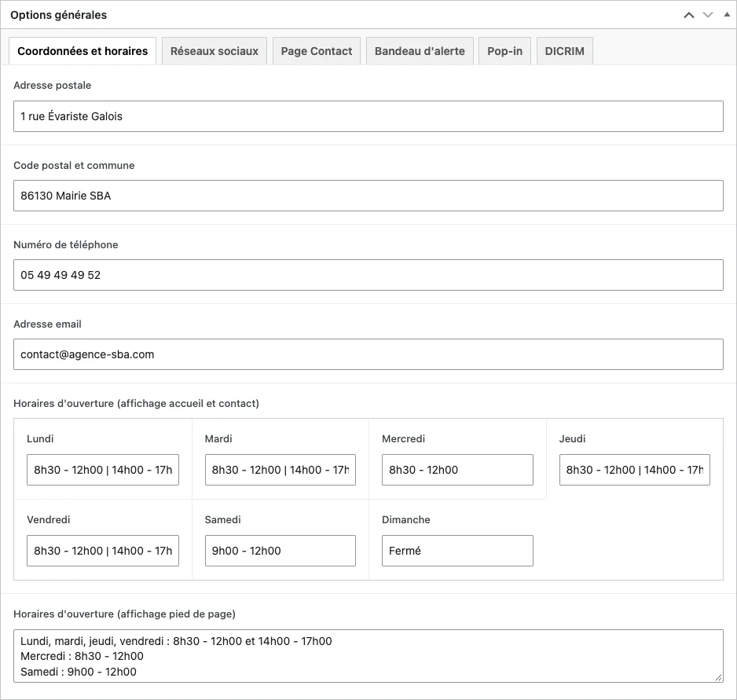This screenshot has width=737, height=700.
Task: Show the DICRIM tab
Action: (x=564, y=51)
